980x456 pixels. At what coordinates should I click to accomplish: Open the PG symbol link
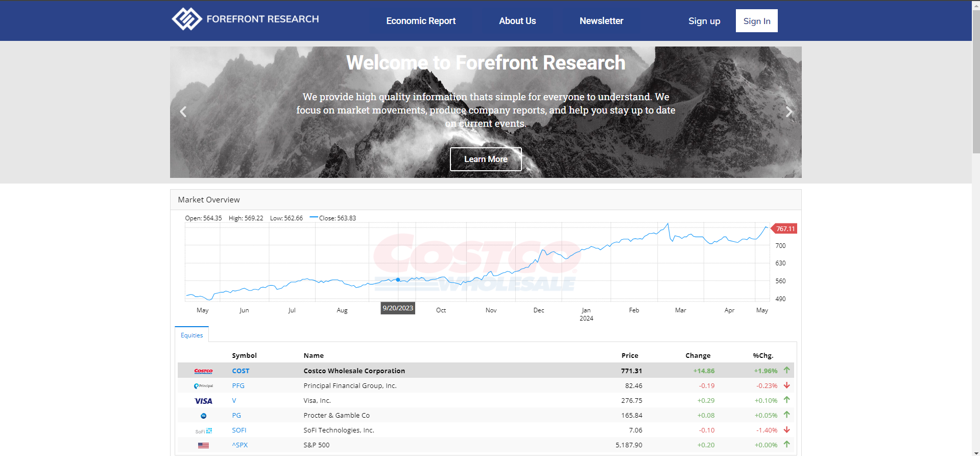coord(236,416)
